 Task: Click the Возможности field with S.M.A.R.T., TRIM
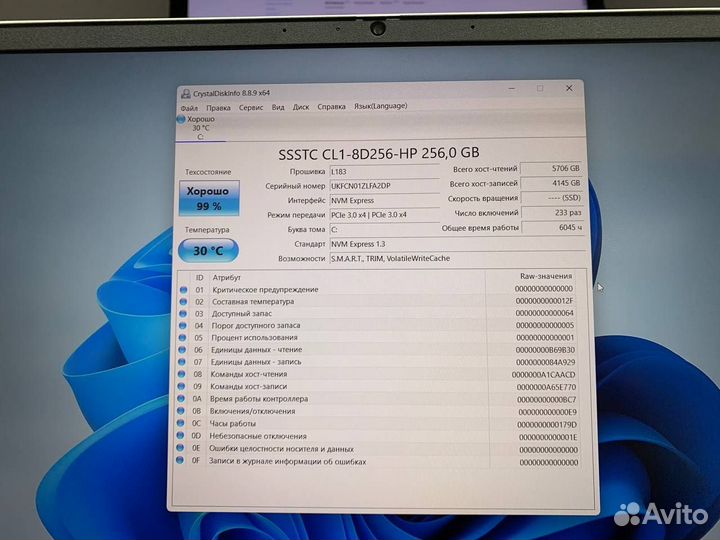point(458,259)
